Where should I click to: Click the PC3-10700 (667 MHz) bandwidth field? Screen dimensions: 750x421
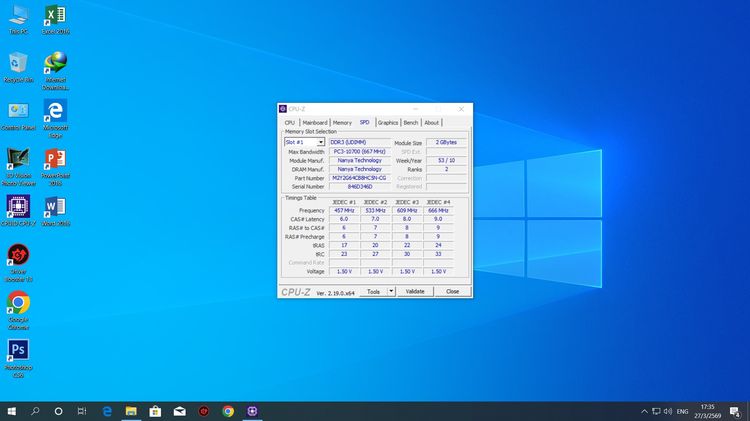pos(360,151)
